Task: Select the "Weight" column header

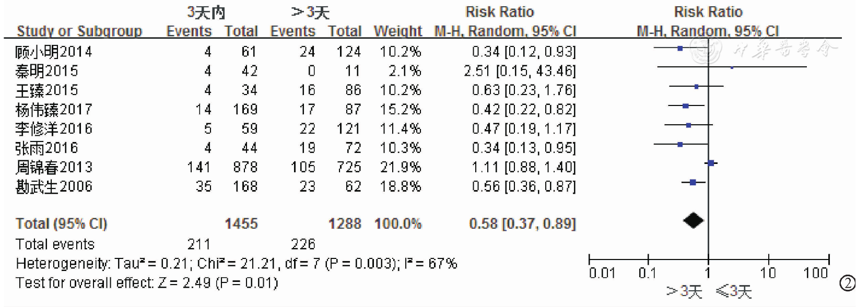Action: [x=397, y=31]
